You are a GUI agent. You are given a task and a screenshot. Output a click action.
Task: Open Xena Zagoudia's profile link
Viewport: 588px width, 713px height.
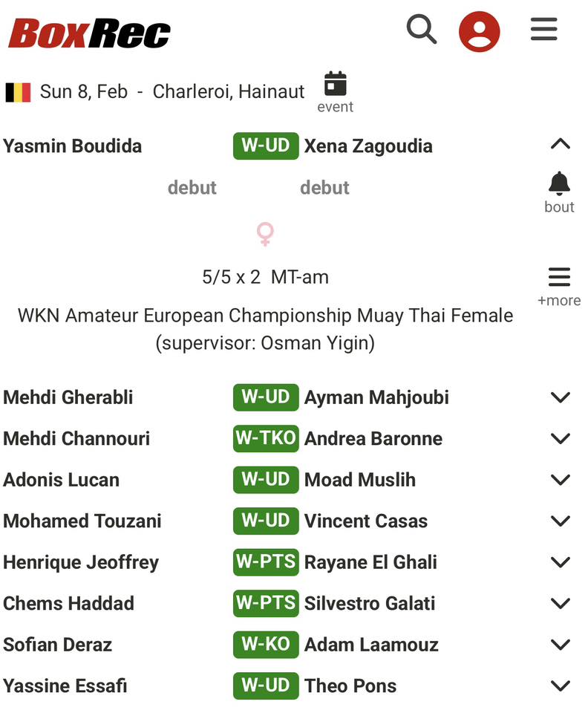pyautogui.click(x=368, y=146)
